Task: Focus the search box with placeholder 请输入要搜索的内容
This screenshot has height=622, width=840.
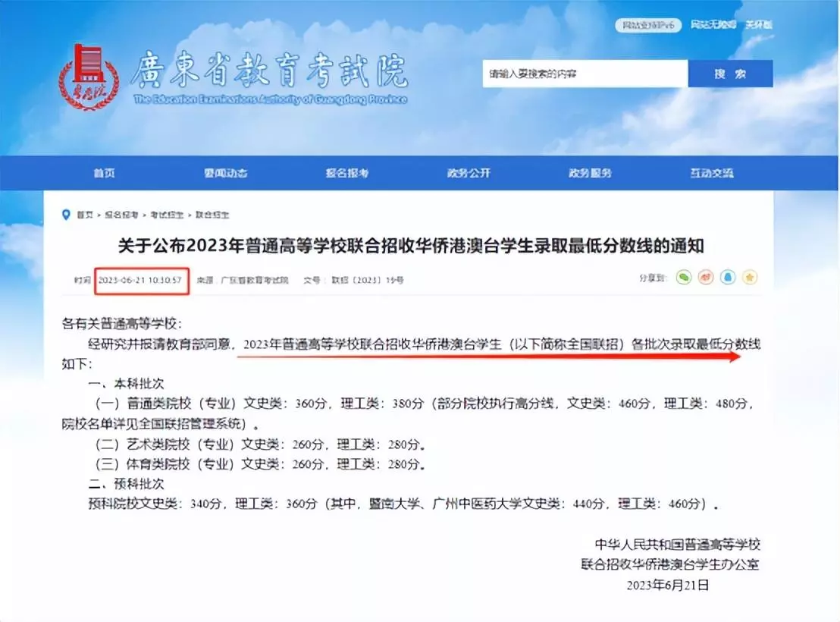Action: (585, 74)
